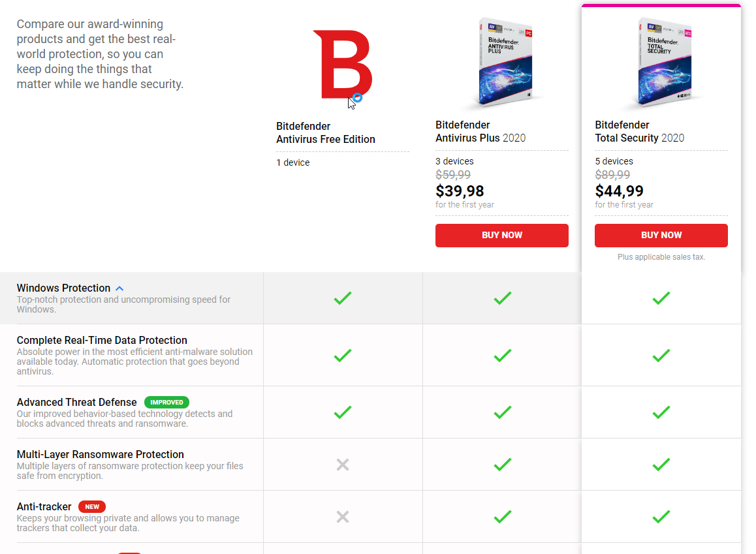Click Antivirus Plus checkmark for Anti-tracker
The height and width of the screenshot is (554, 756).
pyautogui.click(x=502, y=517)
